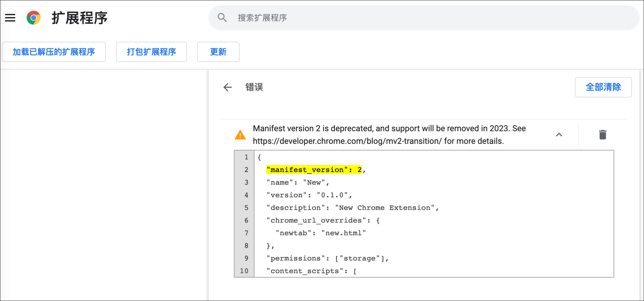The height and width of the screenshot is (301, 644).
Task: Click the warning triangle on the manifest error
Action: [240, 134]
